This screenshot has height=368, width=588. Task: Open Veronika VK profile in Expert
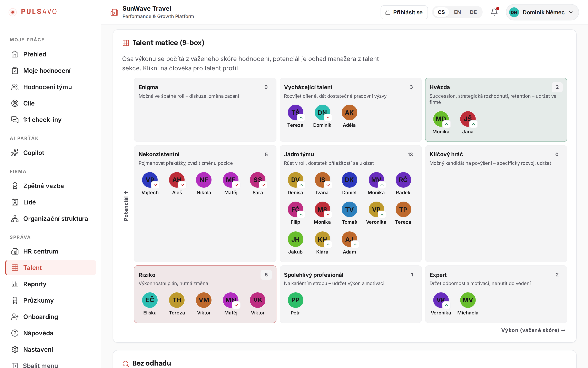click(x=441, y=304)
